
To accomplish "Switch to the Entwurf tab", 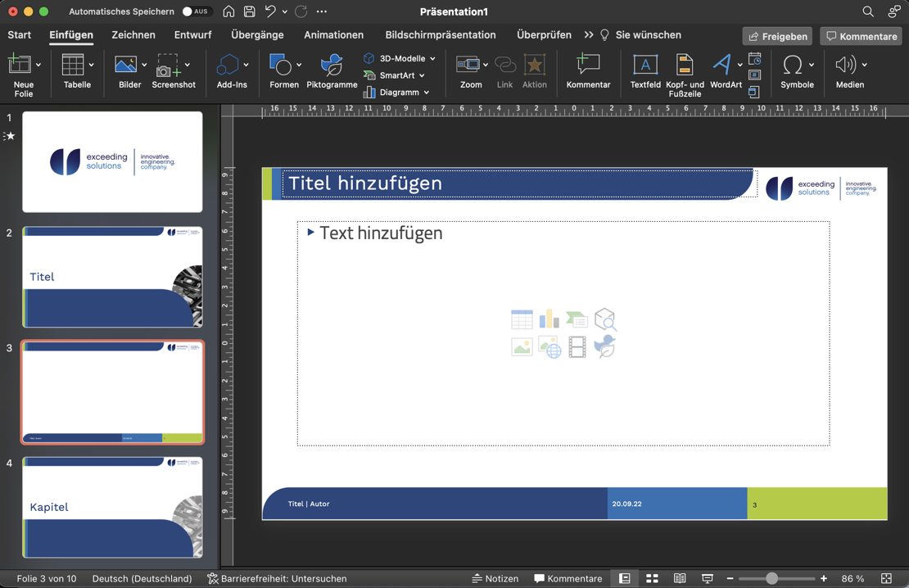I will click(192, 35).
